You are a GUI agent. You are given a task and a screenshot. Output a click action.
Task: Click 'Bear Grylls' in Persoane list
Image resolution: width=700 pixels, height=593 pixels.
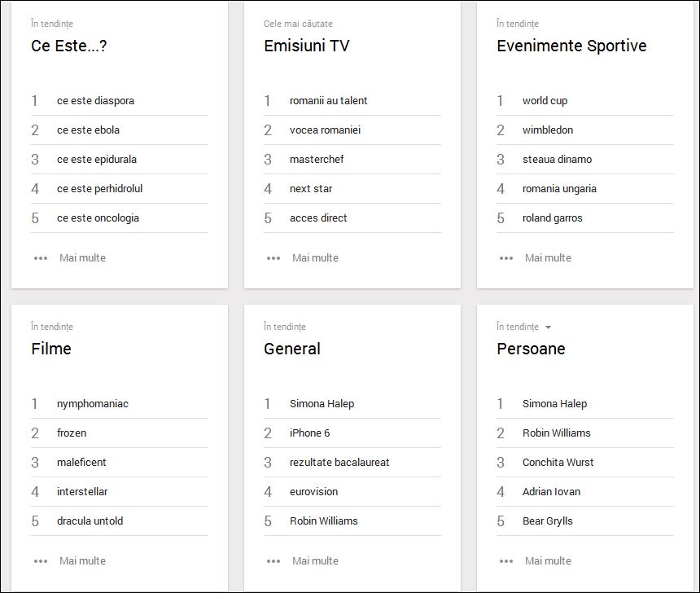[547, 521]
